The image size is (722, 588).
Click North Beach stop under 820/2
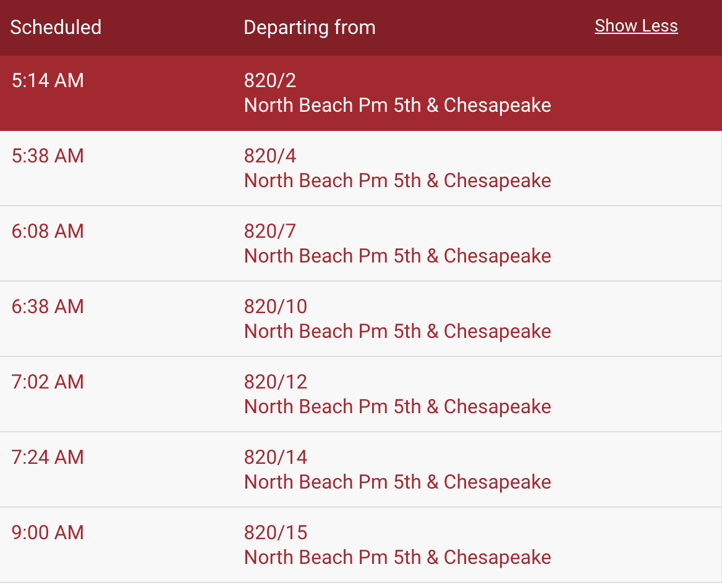(397, 106)
